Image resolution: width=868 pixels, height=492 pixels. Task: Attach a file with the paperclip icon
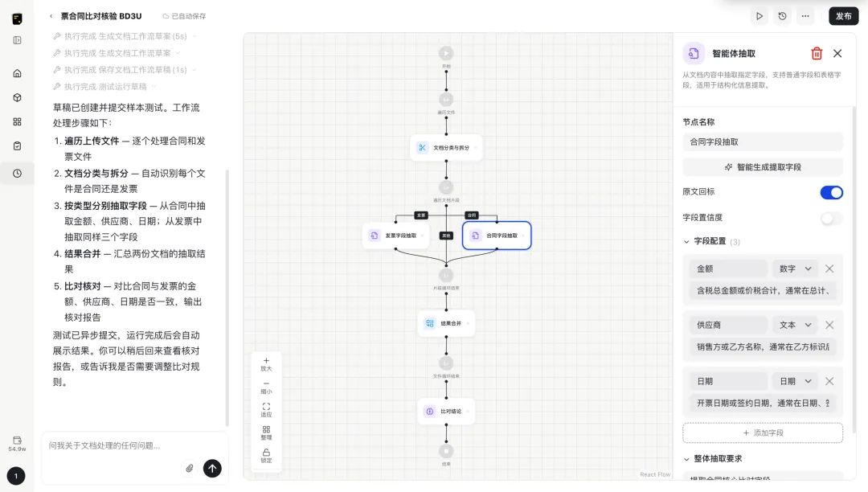tap(190, 468)
